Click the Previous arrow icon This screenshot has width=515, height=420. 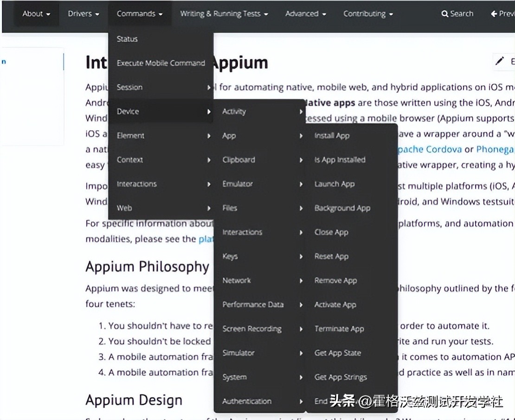click(494, 14)
